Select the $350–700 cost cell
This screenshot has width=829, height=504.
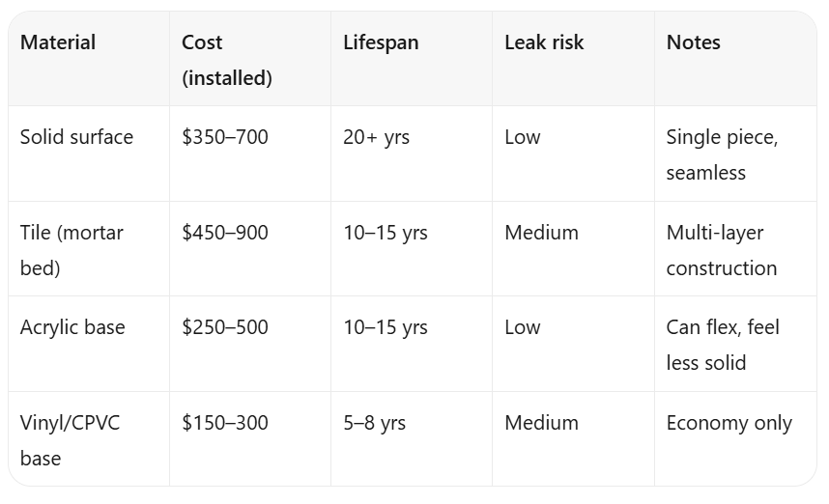pos(250,154)
